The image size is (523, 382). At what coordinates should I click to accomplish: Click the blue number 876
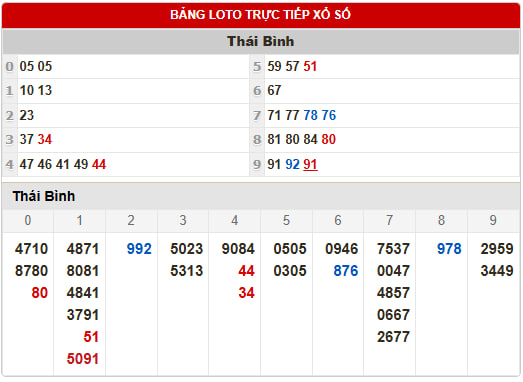346,271
